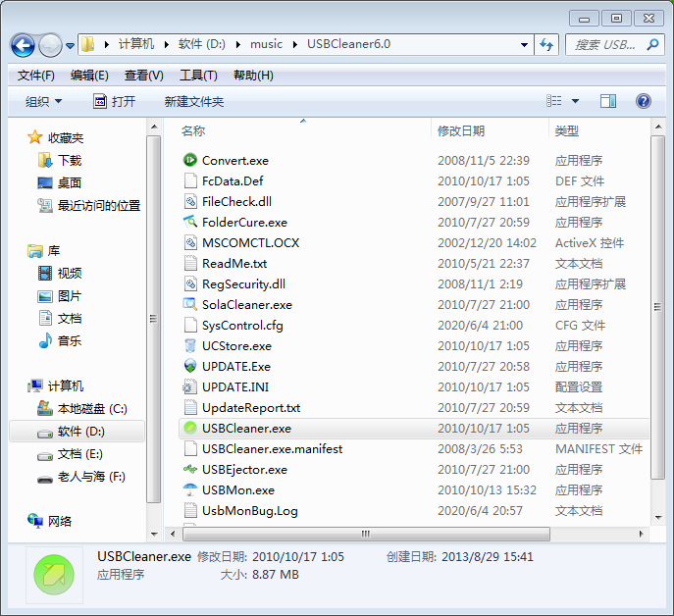Select the USBCleaner.exe.manifest file
This screenshot has width=674, height=616.
pos(272,449)
